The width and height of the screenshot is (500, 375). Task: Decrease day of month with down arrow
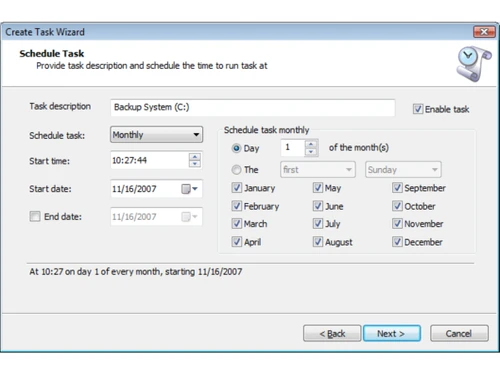click(x=311, y=152)
